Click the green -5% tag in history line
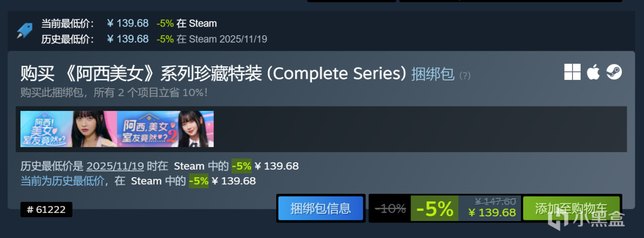The height and width of the screenshot is (238, 644). coord(241,166)
